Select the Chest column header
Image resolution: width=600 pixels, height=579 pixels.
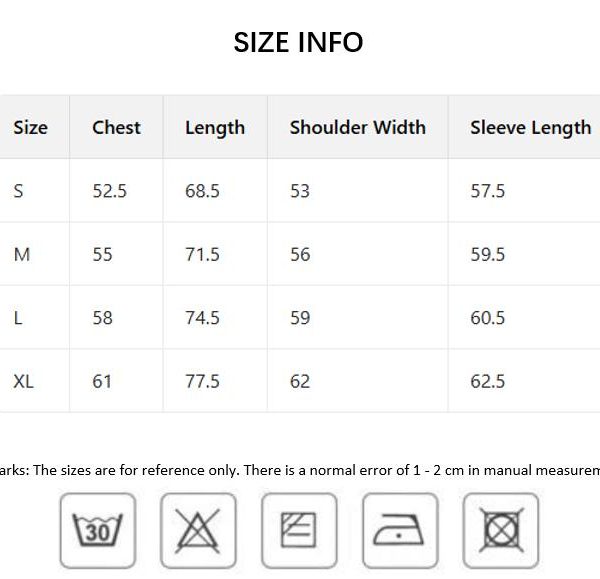pyautogui.click(x=116, y=127)
